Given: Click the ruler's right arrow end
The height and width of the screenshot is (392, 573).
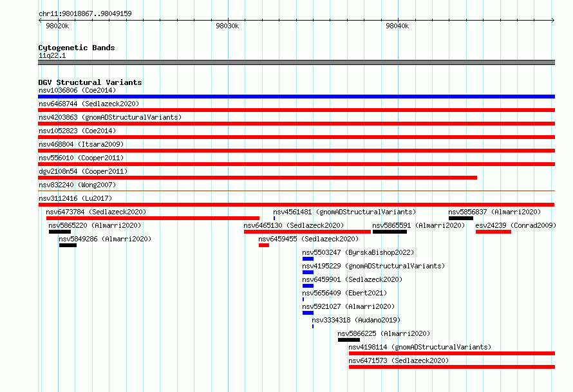Looking at the screenshot, I should (x=553, y=20).
